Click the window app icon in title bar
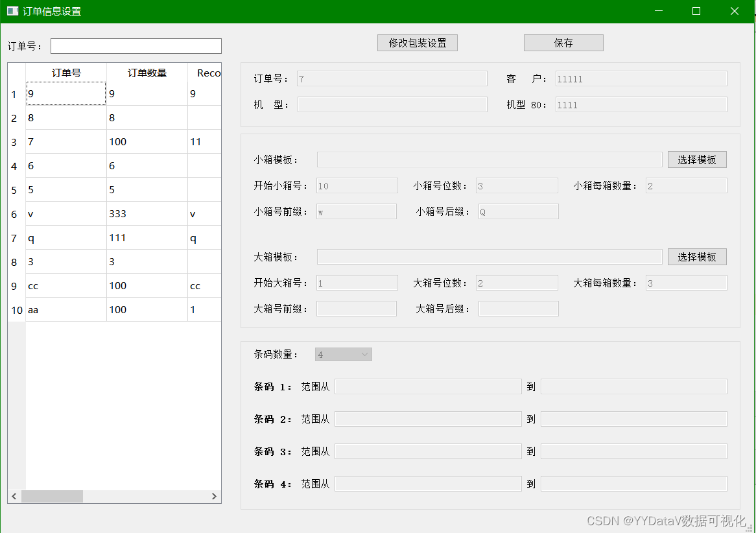756x533 pixels. (x=12, y=10)
